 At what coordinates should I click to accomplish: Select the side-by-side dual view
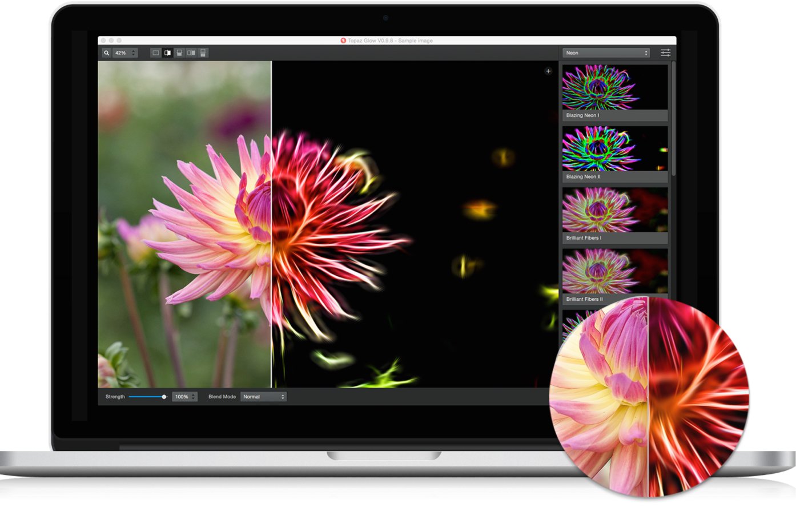(191, 53)
